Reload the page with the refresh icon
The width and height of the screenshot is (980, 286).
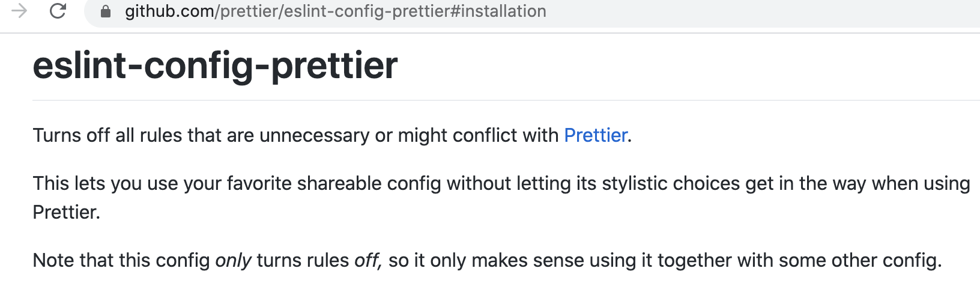click(x=58, y=11)
